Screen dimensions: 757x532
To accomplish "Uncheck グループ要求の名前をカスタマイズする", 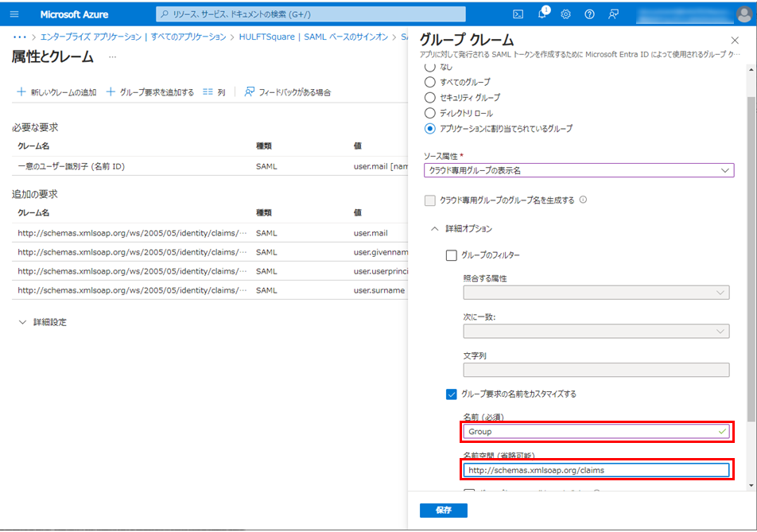I will click(x=452, y=394).
